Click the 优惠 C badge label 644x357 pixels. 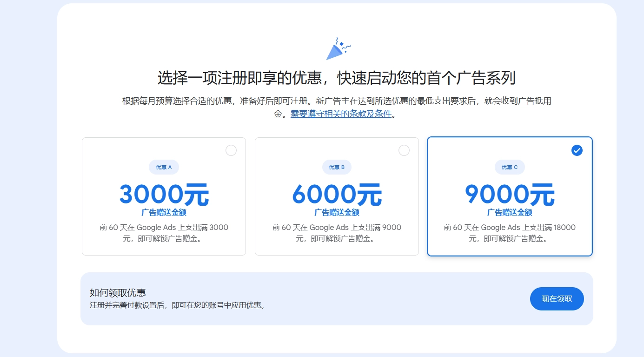pos(510,167)
